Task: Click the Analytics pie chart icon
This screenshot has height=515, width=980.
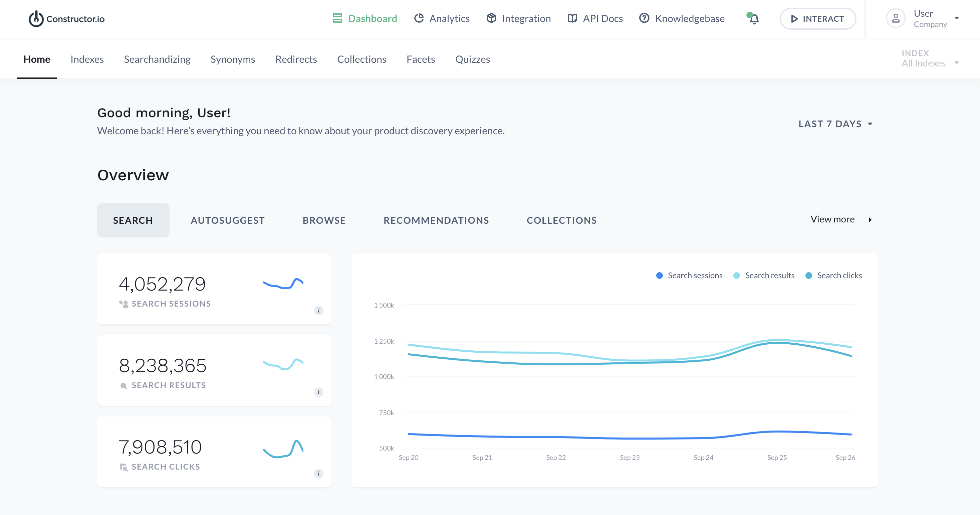Action: click(419, 18)
